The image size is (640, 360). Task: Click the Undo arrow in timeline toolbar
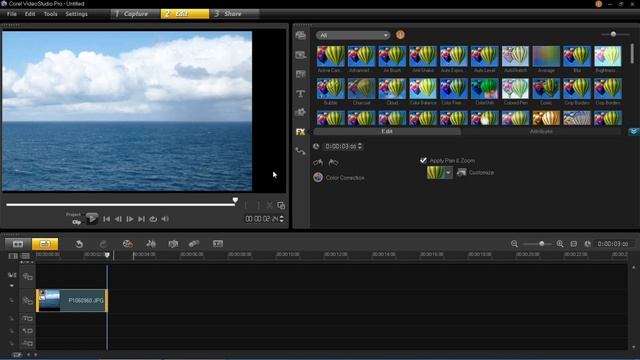click(79, 244)
